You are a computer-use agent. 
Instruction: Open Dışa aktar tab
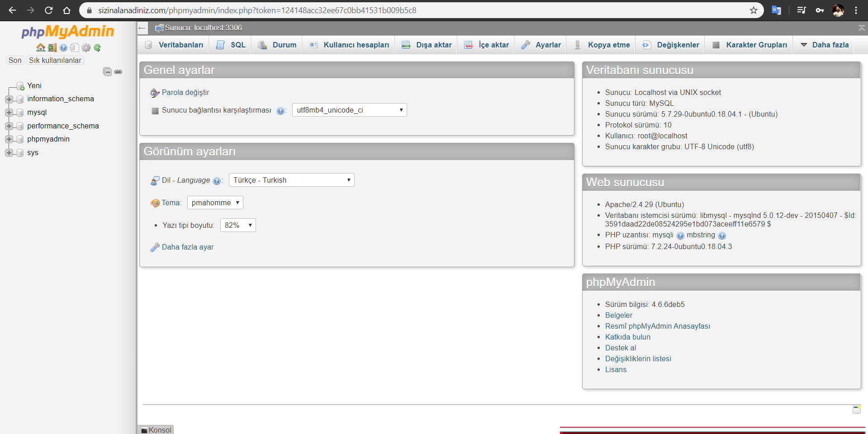(427, 45)
